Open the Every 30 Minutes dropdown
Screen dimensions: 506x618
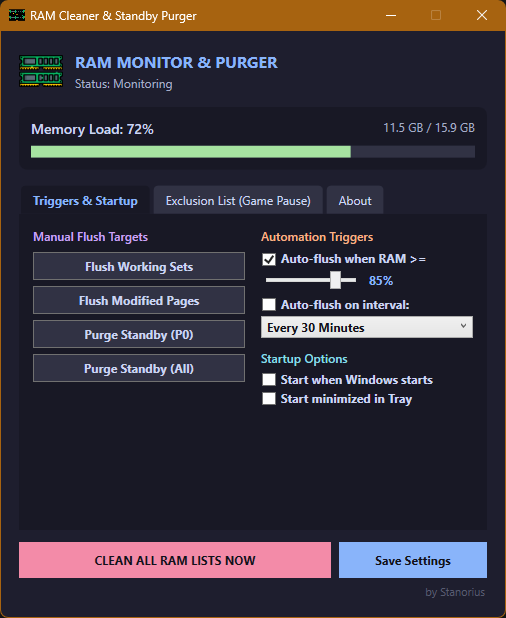367,327
